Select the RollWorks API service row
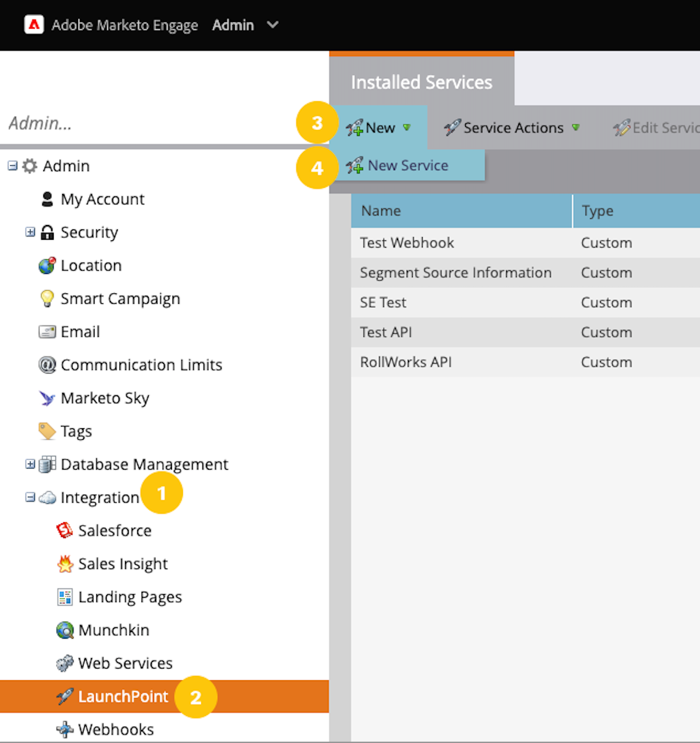This screenshot has width=700, height=743. (x=405, y=362)
